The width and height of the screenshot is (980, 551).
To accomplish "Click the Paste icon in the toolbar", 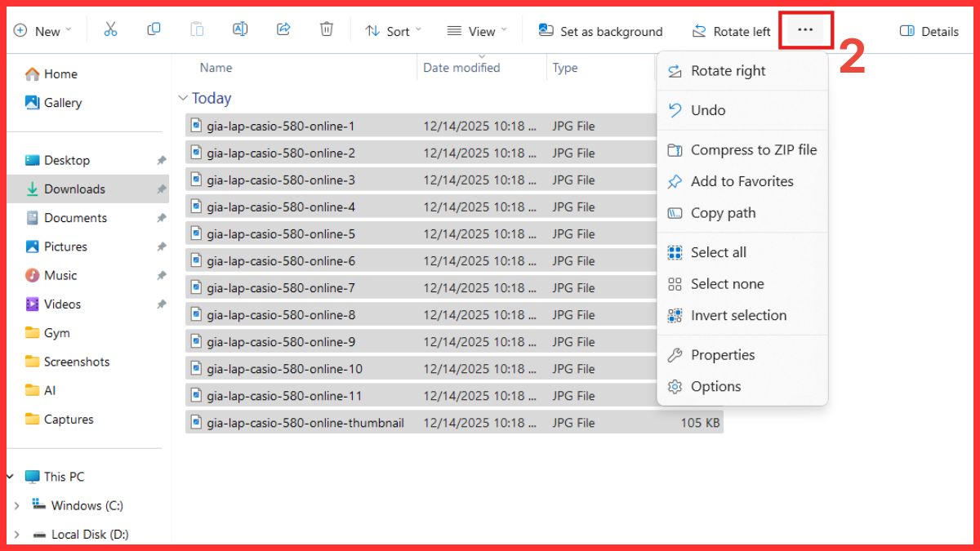I will point(197,29).
